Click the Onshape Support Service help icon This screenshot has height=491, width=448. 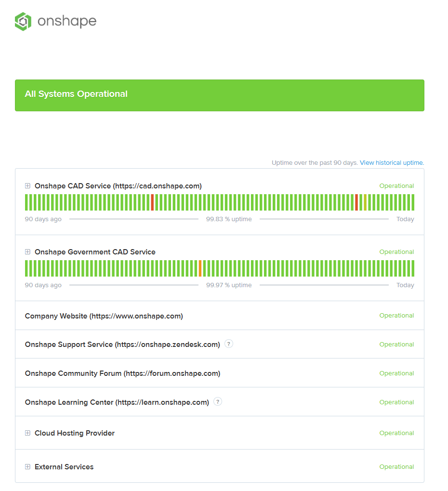(x=229, y=344)
